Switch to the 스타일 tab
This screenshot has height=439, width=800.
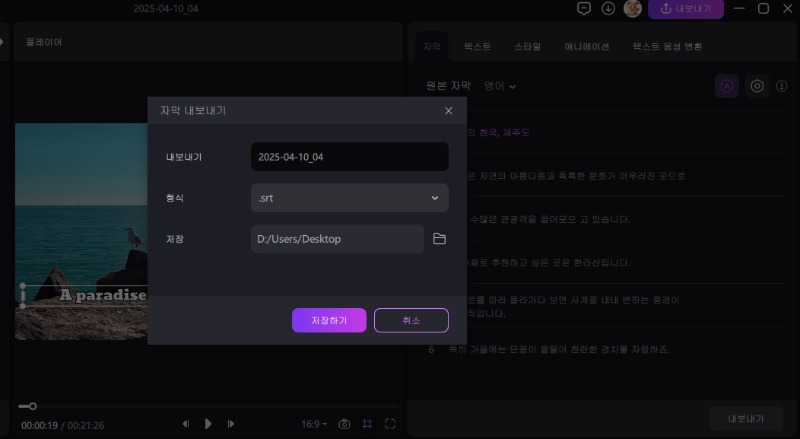tap(527, 46)
